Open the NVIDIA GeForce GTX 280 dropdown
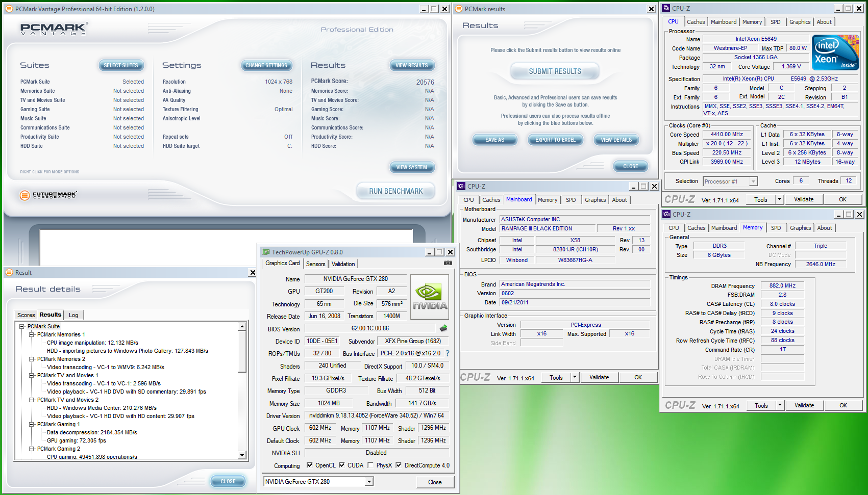This screenshot has height=495, width=868. coord(369,482)
